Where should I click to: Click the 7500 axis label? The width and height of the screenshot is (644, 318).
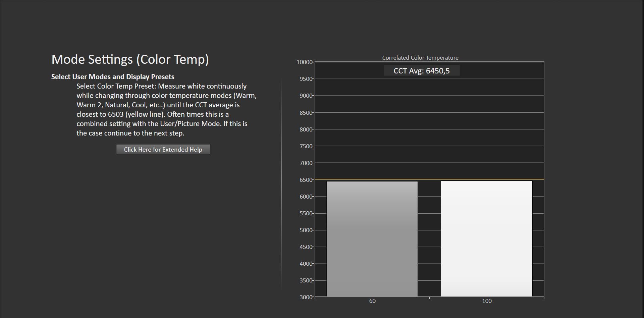click(306, 146)
